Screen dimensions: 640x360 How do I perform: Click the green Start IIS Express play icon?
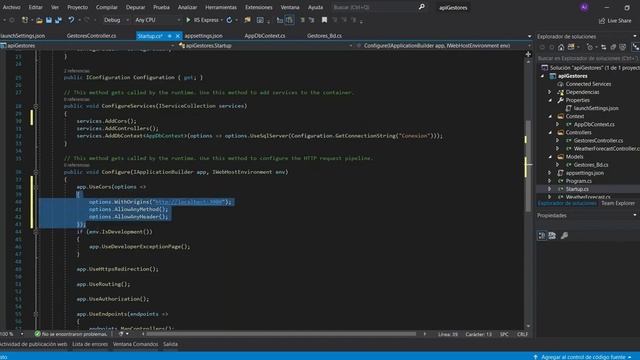click(x=188, y=20)
